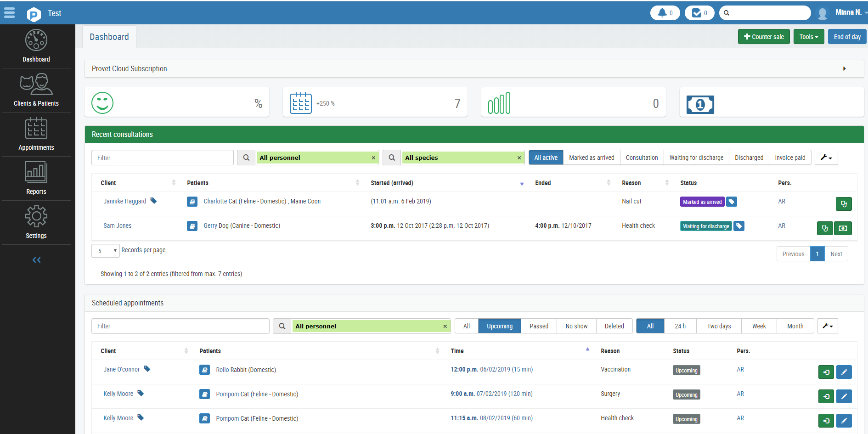The height and width of the screenshot is (434, 868).
Task: Show only Passed appointments
Action: [538, 326]
